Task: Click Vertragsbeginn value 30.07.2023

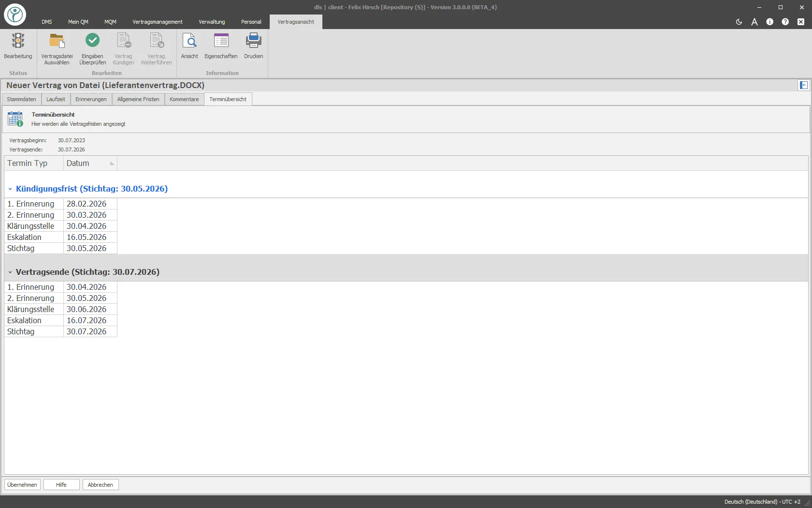Action: coord(72,140)
